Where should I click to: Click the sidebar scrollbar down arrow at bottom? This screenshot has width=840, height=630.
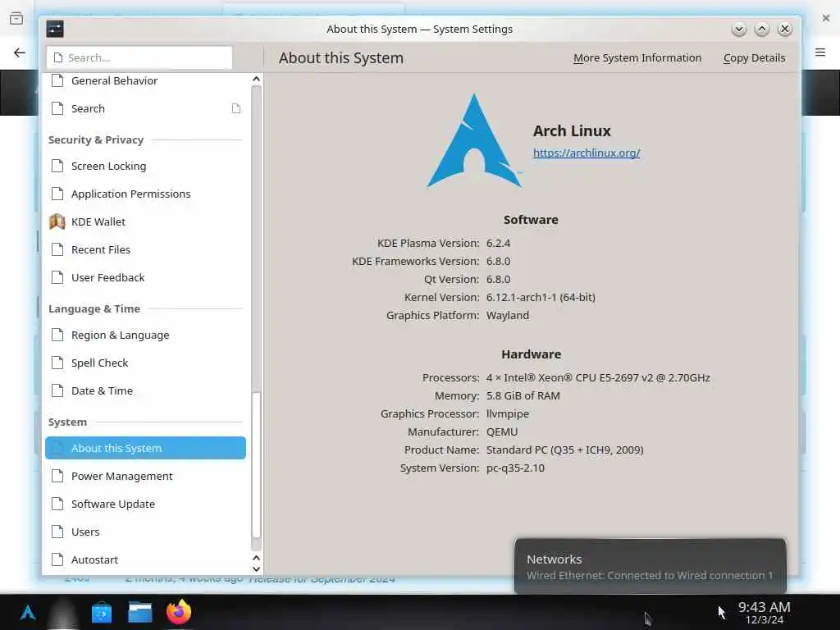click(x=256, y=569)
